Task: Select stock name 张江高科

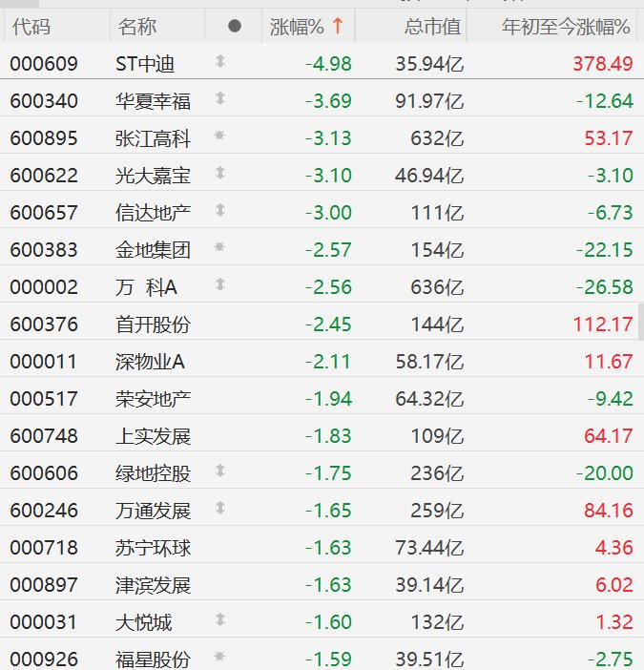Action: pos(153,138)
